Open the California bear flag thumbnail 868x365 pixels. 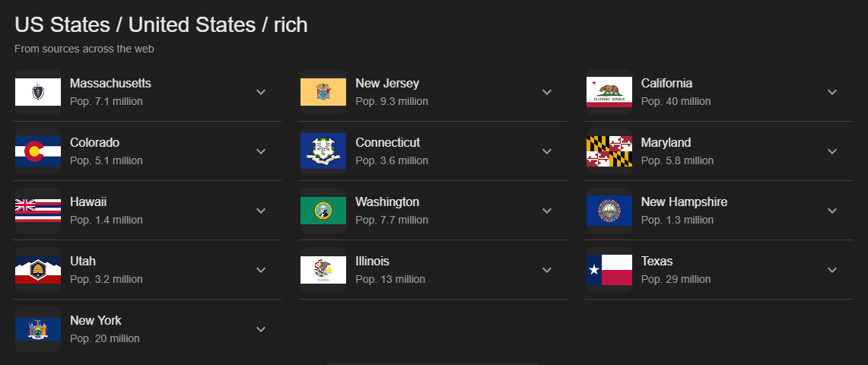click(609, 92)
